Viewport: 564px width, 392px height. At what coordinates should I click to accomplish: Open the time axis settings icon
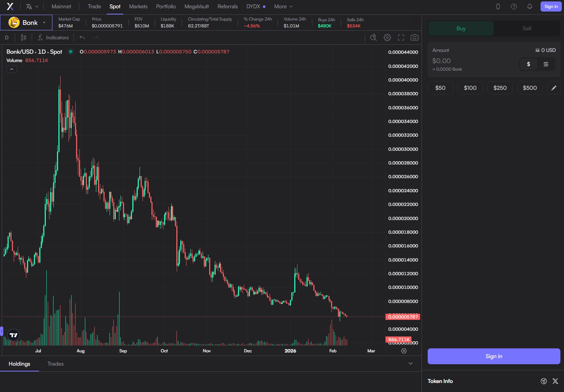point(404,351)
